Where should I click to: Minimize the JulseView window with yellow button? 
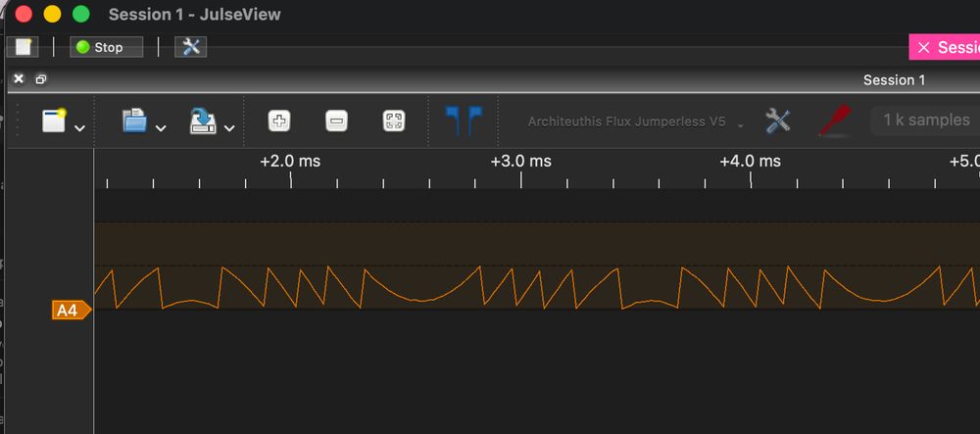point(52,15)
